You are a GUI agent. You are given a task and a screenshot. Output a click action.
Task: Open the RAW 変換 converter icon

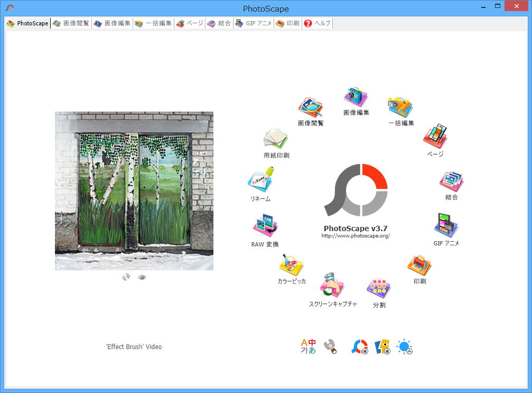[x=265, y=225]
